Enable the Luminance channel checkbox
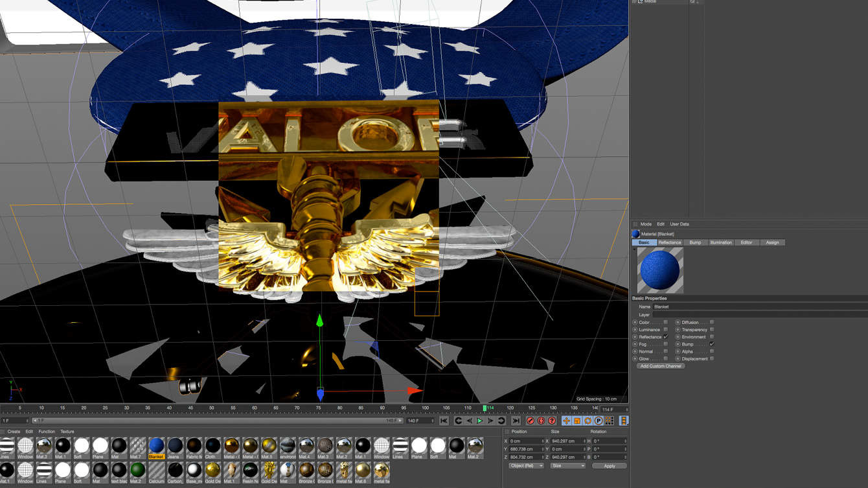868x488 pixels. tap(665, 329)
